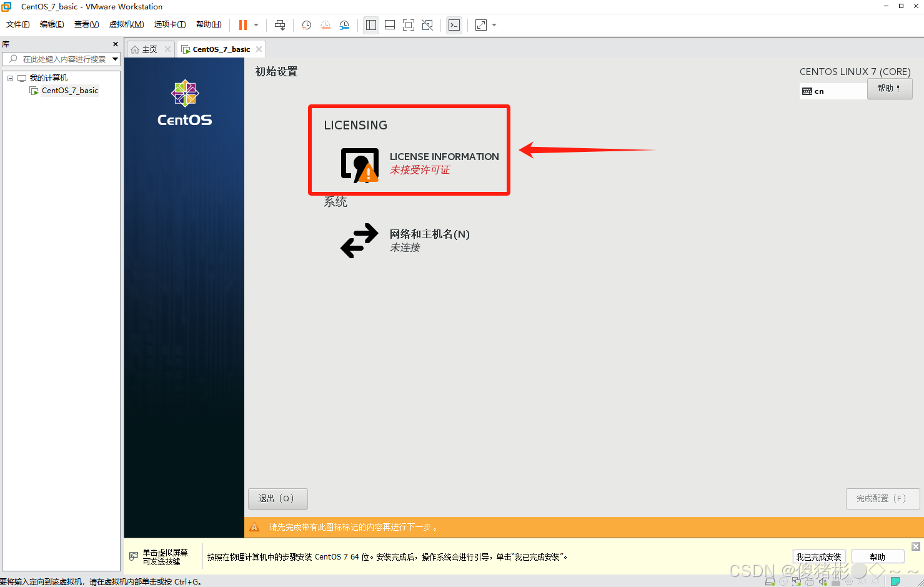Open the 选项卡(T) menu
This screenshot has width=924, height=587.
170,24
